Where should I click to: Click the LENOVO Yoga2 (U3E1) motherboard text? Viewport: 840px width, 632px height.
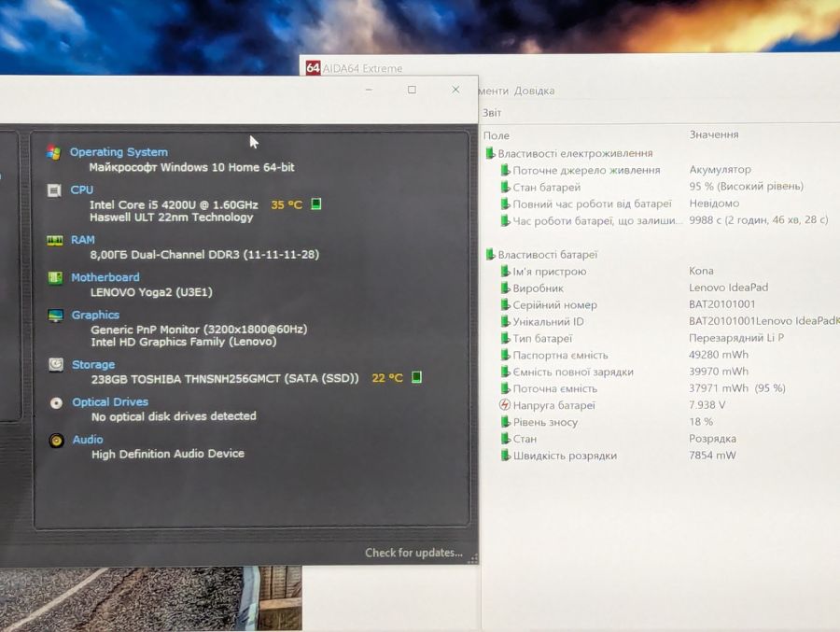click(x=151, y=292)
